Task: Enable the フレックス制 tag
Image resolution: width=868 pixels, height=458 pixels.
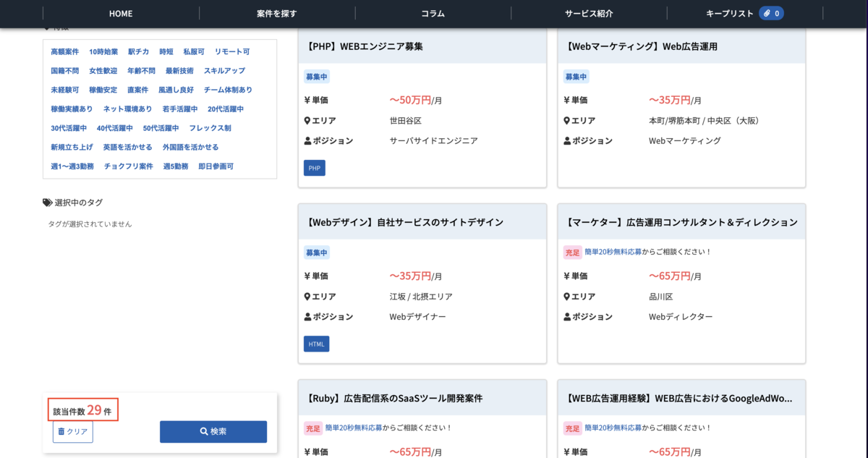Action: (210, 128)
